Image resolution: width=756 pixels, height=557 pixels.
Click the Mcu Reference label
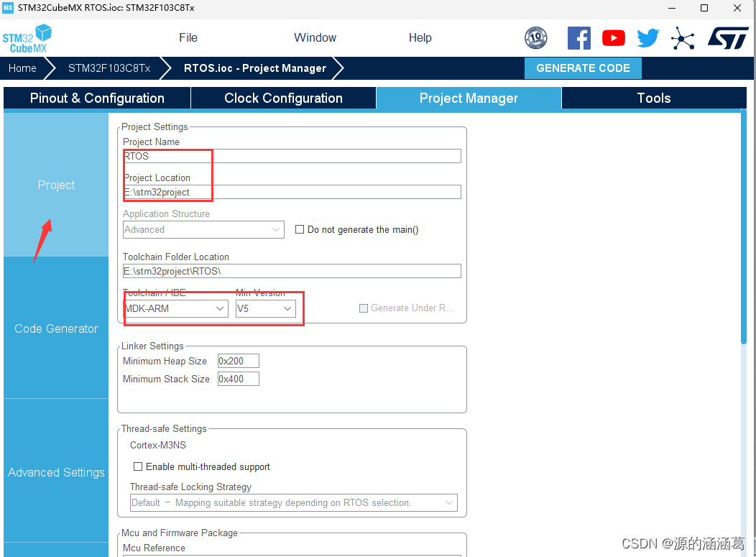pos(154,548)
